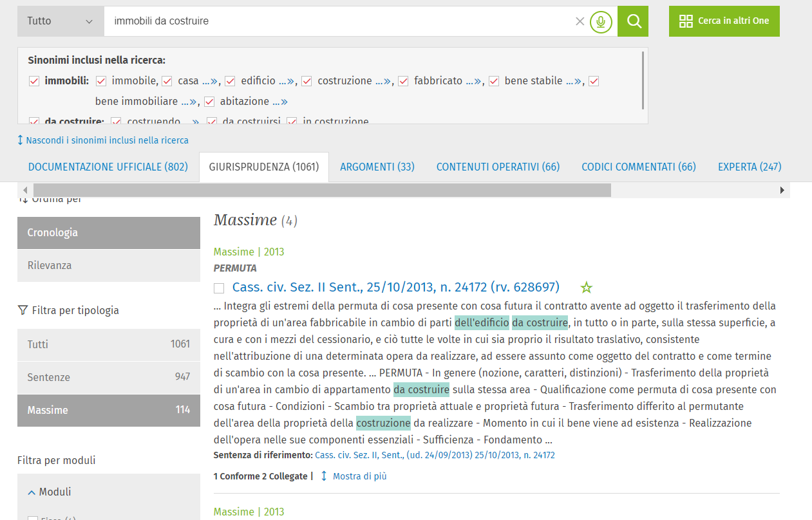The image size is (812, 520).
Task: Uncheck the 'immobile' synonym checkbox
Action: coord(101,81)
